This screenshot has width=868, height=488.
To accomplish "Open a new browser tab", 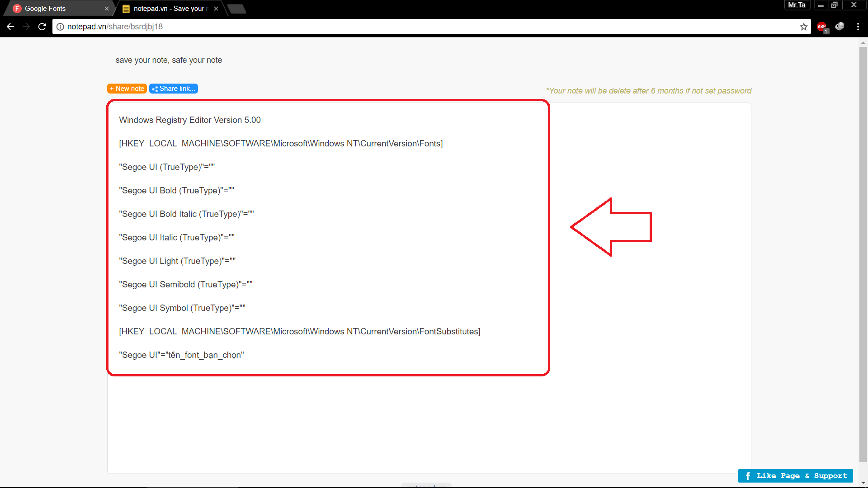I will click(x=236, y=9).
